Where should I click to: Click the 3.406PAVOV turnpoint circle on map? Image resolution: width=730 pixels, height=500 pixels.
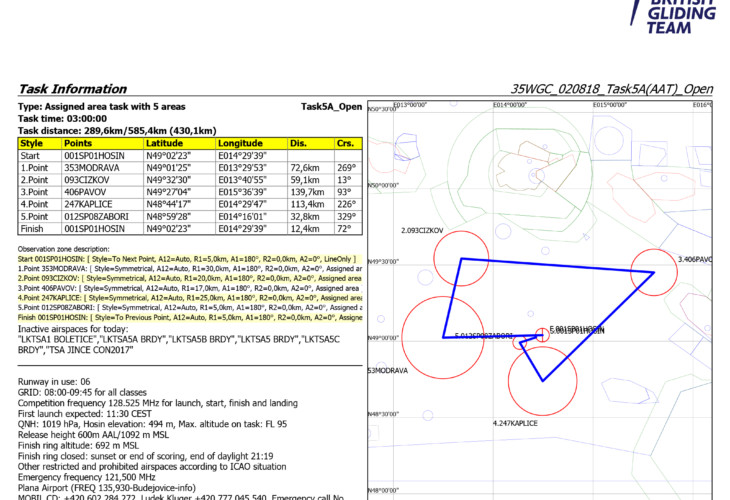click(654, 271)
